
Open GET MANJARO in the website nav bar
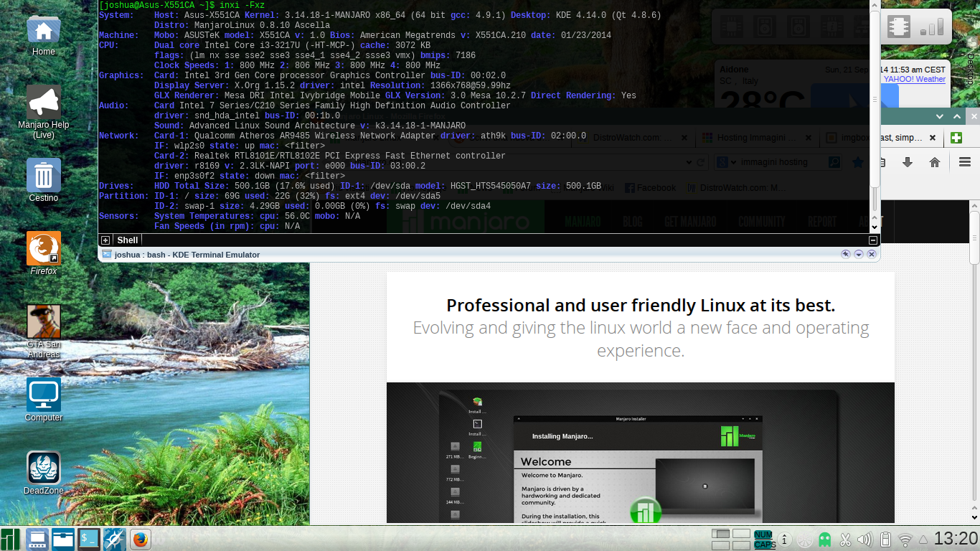[690, 222]
